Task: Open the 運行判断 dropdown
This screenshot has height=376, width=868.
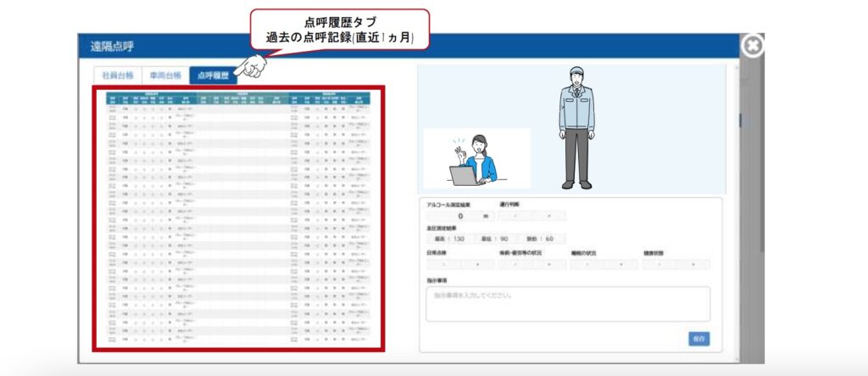Action: pos(532,216)
